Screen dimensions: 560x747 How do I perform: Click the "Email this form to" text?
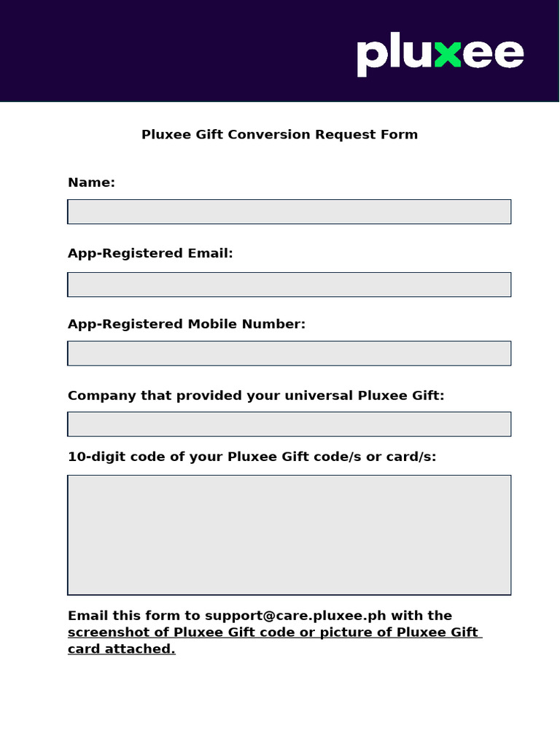(133, 616)
